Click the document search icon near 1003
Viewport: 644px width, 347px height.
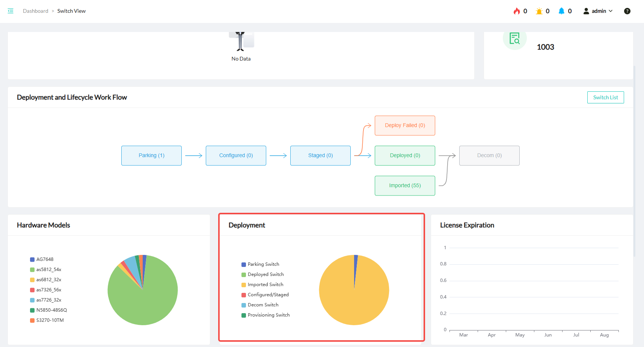(514, 39)
